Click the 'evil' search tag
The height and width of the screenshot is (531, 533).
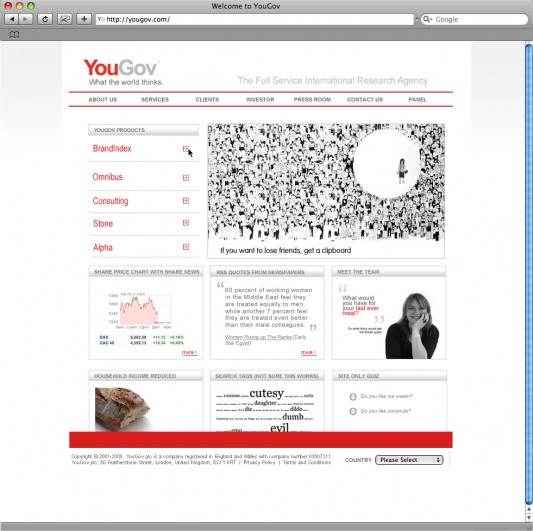(x=279, y=427)
